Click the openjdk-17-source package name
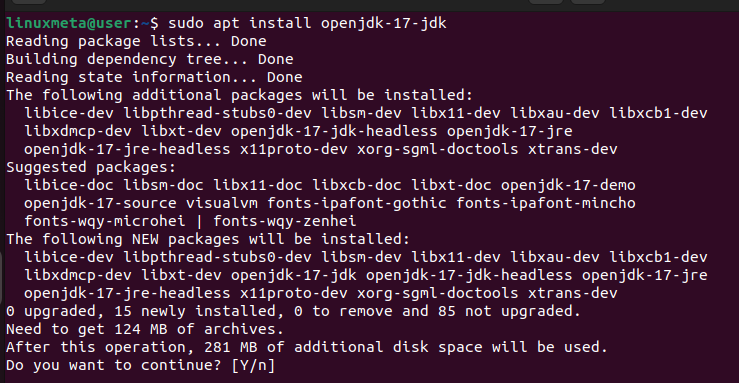The height and width of the screenshot is (383, 739). pos(100,203)
